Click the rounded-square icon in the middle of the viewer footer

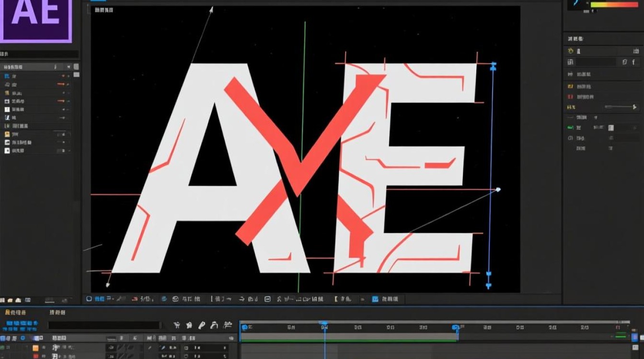[268, 299]
